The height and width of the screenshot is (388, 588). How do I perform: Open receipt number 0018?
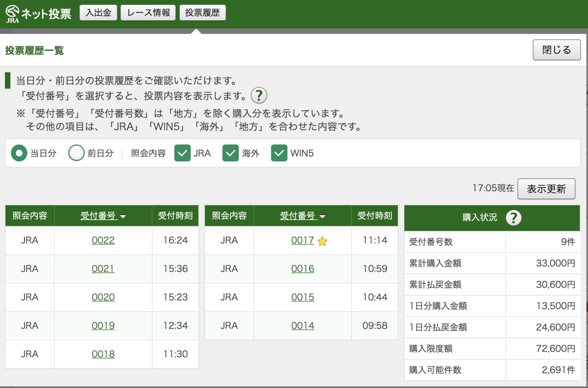[103, 354]
